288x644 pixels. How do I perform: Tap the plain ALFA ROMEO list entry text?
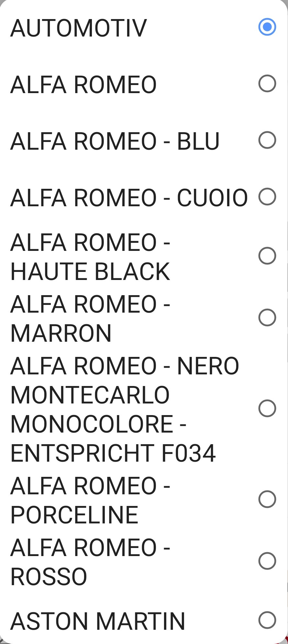(83, 85)
